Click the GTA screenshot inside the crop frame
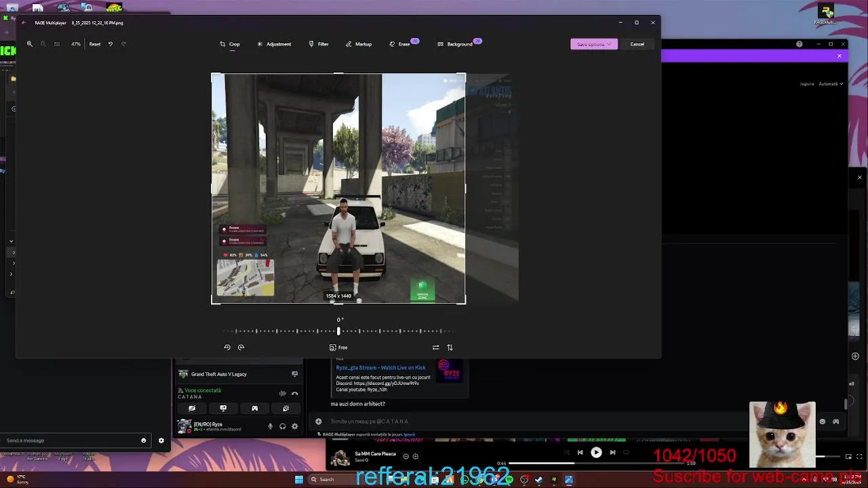This screenshot has height=488, width=868. pyautogui.click(x=338, y=188)
